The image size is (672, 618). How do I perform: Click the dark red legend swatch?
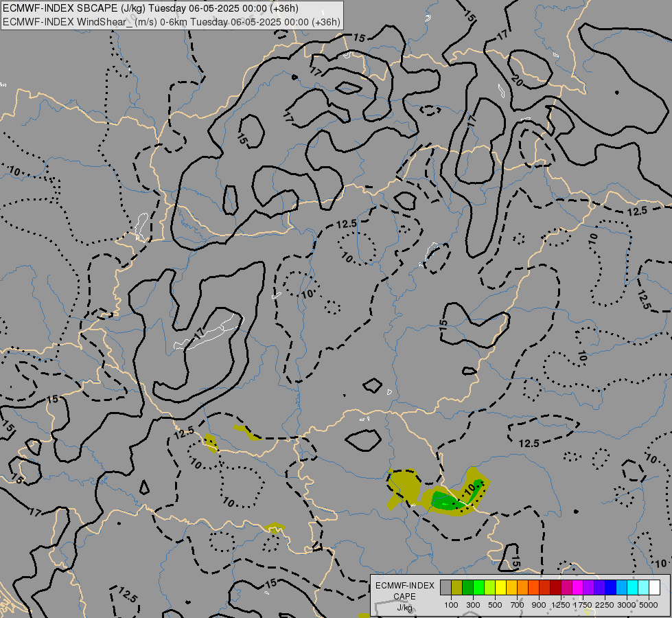[555, 588]
